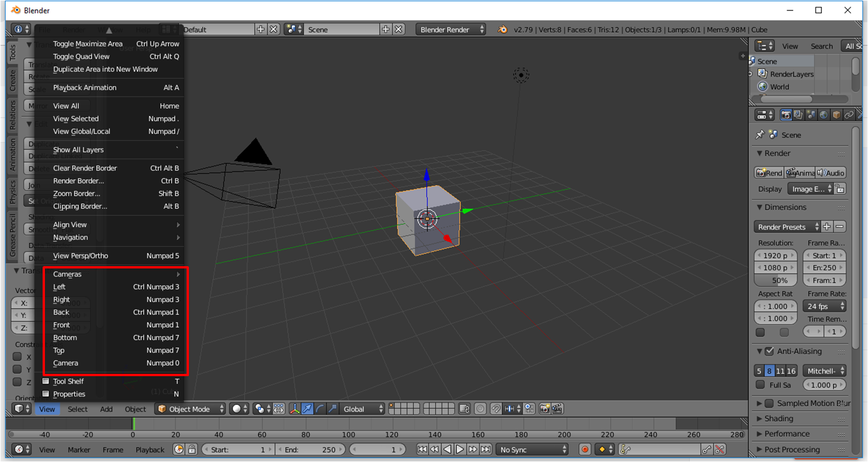
Task: Select the Object Constraints properties tab
Action: pyautogui.click(x=848, y=115)
